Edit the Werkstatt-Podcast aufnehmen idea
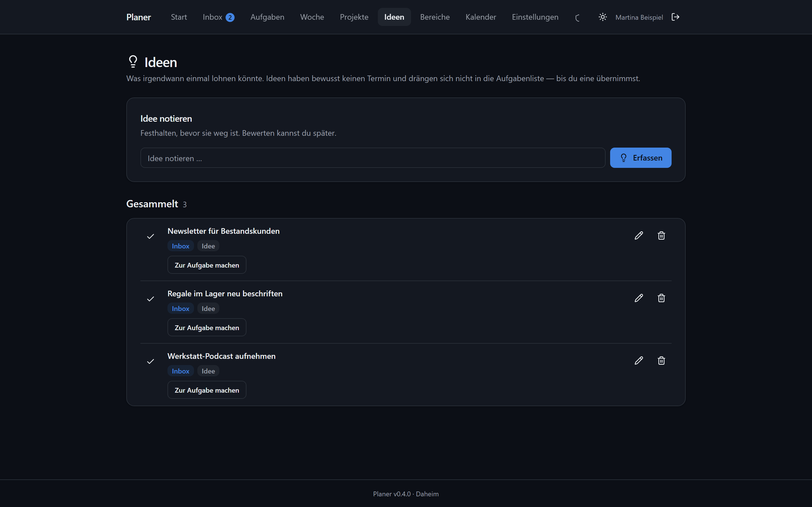 pyautogui.click(x=639, y=361)
